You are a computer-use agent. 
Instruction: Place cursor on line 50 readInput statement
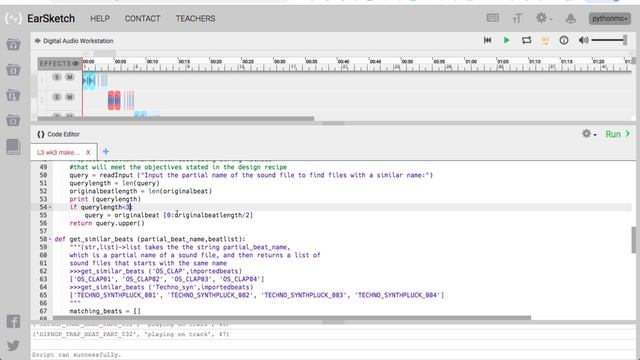point(251,175)
